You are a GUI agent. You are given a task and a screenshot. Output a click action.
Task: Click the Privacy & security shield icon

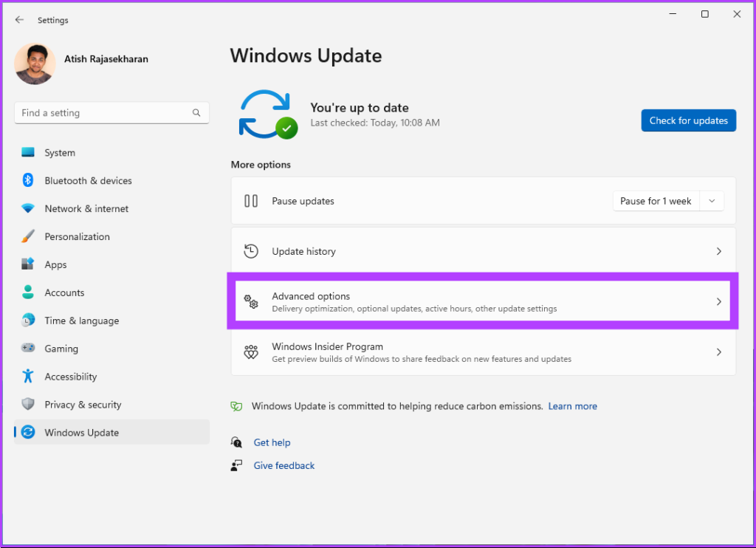tap(28, 405)
